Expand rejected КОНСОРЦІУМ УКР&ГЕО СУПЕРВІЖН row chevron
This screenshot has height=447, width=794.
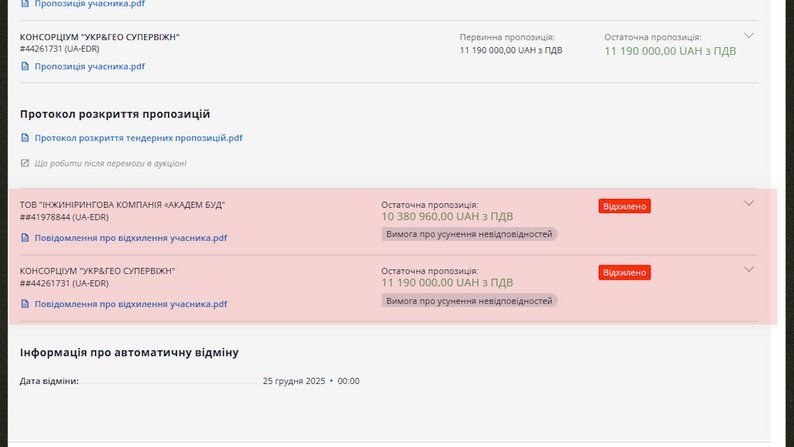point(748,270)
